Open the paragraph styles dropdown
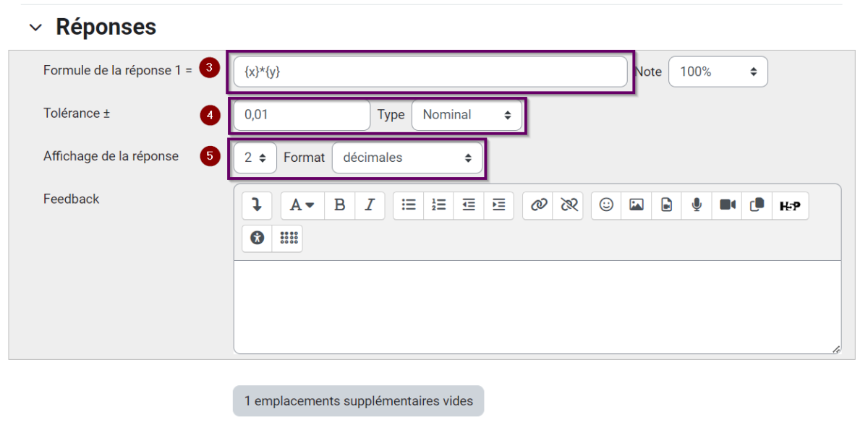 pos(302,205)
